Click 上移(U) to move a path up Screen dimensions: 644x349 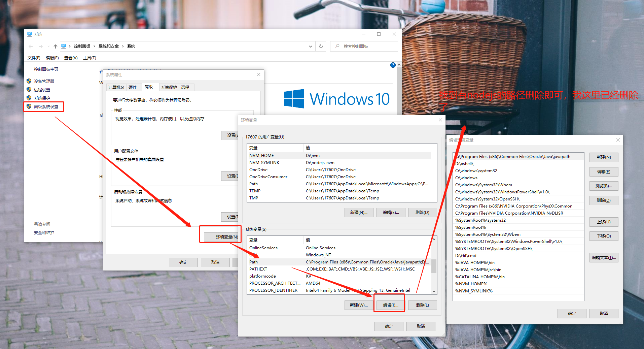pyautogui.click(x=604, y=222)
